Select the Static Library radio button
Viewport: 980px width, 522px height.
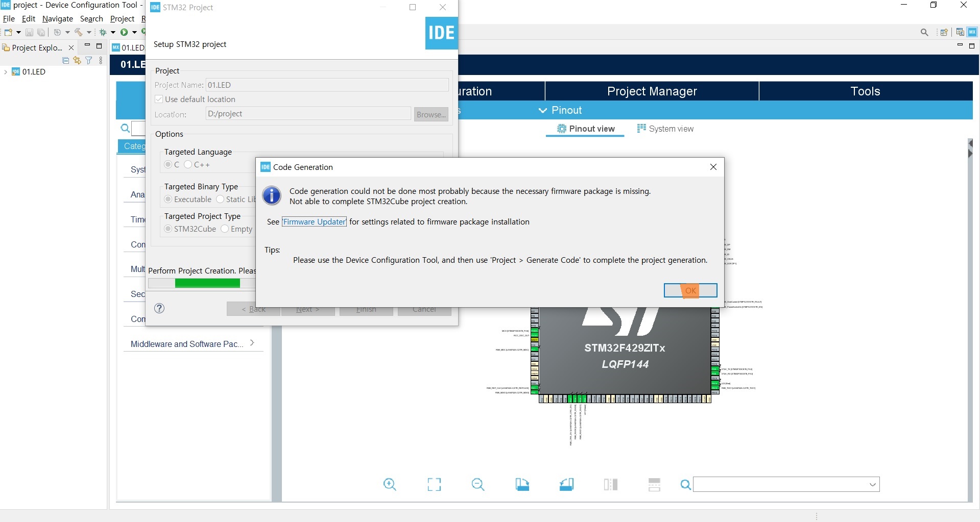(220, 199)
